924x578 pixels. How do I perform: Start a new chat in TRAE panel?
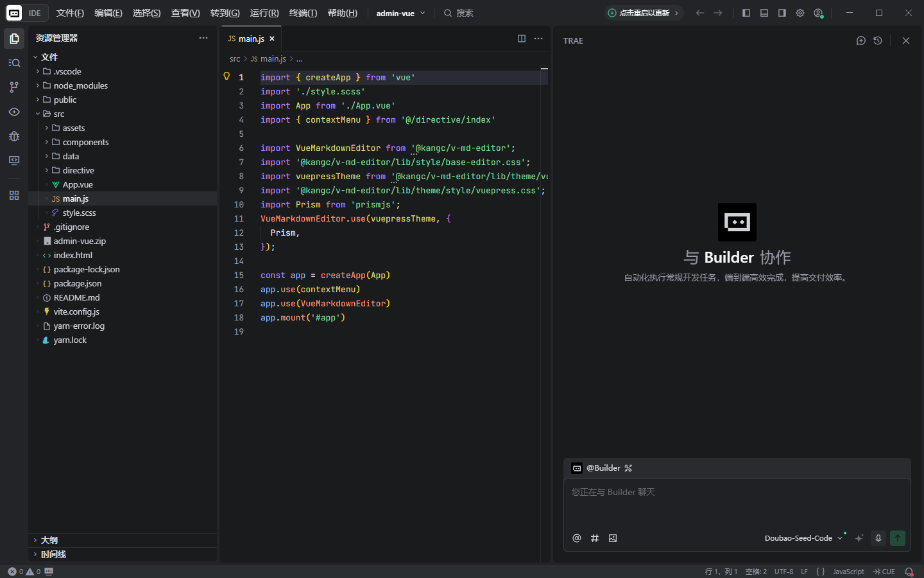(861, 40)
